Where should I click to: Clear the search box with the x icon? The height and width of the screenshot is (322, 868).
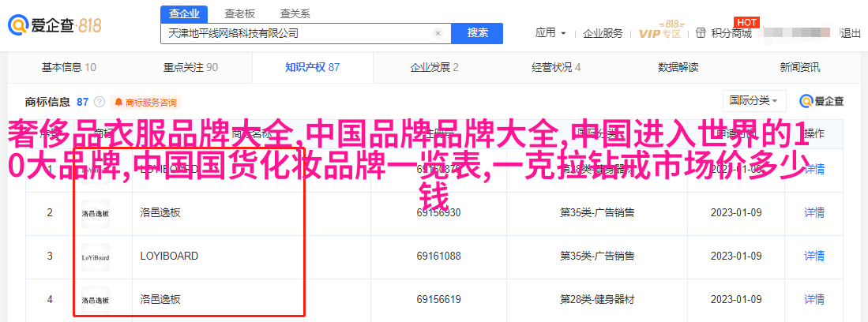[x=438, y=33]
